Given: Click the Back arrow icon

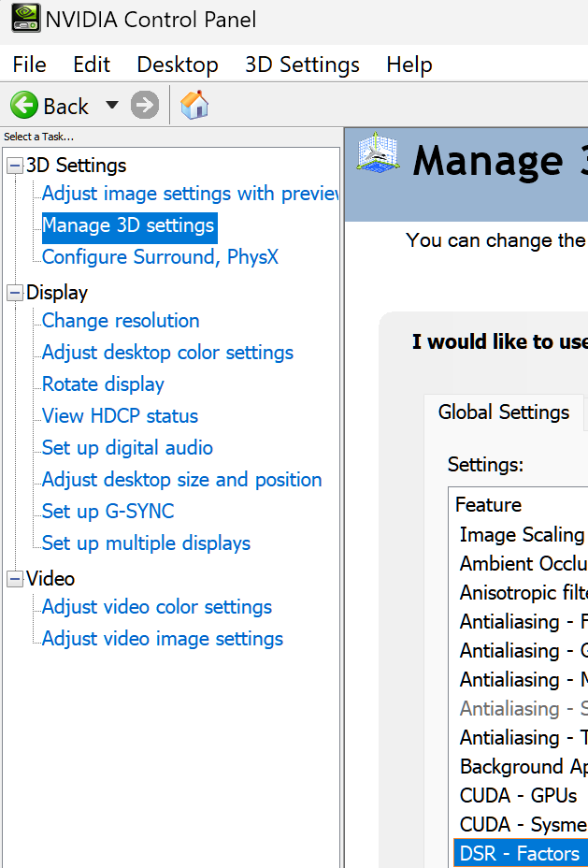Looking at the screenshot, I should (24, 106).
